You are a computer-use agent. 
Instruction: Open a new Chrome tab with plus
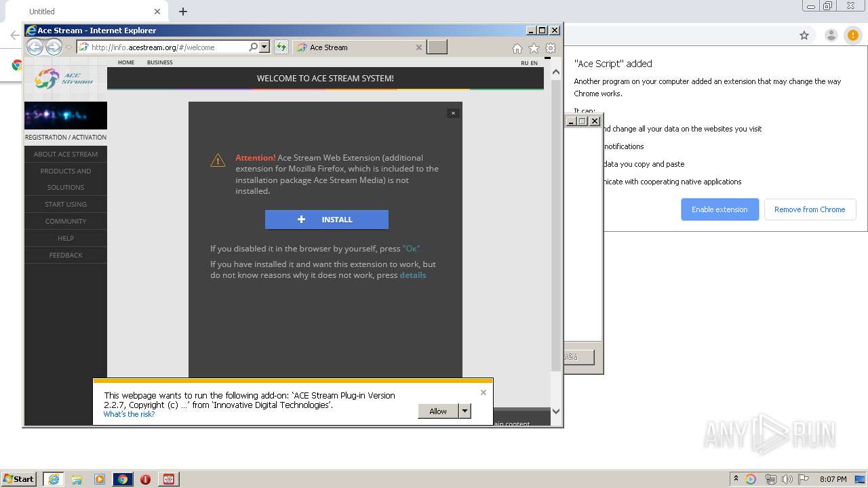[183, 12]
